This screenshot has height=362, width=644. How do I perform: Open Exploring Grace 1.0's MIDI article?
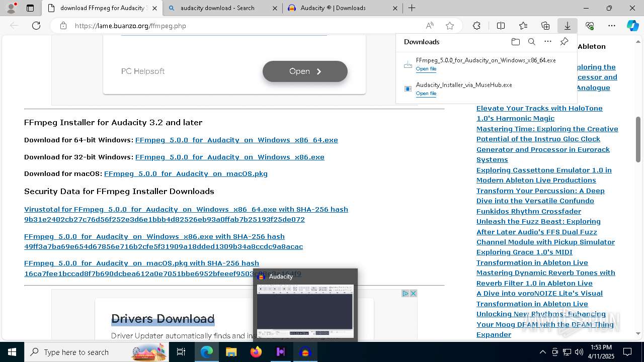pos(532,257)
